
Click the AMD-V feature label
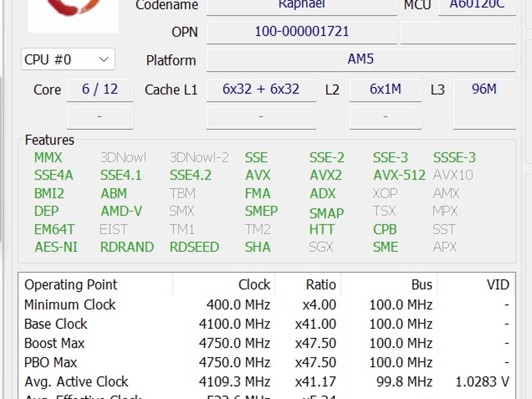point(122,211)
